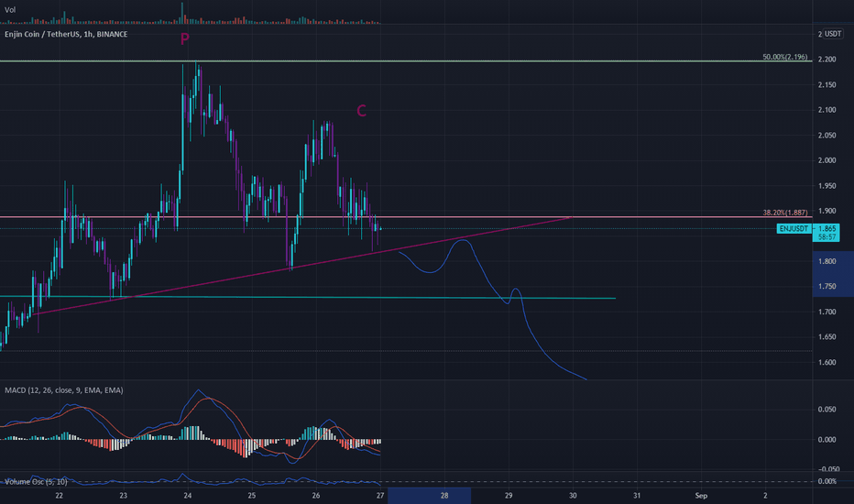This screenshot has height=504, width=854.
Task: Click the MACD (12, 26, close, 9) legend
Action: coord(64,390)
